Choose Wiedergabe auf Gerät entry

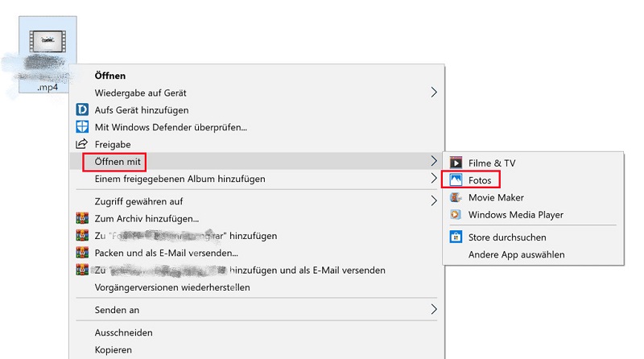[x=140, y=93]
